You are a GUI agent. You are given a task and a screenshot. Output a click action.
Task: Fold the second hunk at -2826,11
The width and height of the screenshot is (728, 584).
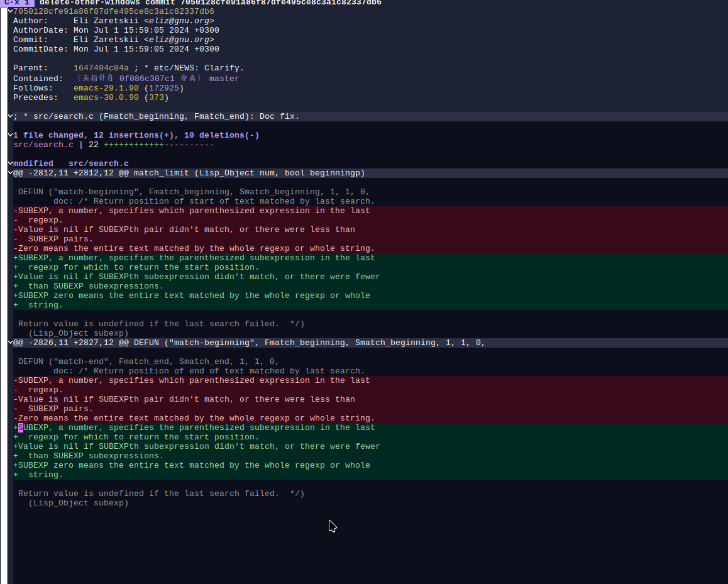10,343
